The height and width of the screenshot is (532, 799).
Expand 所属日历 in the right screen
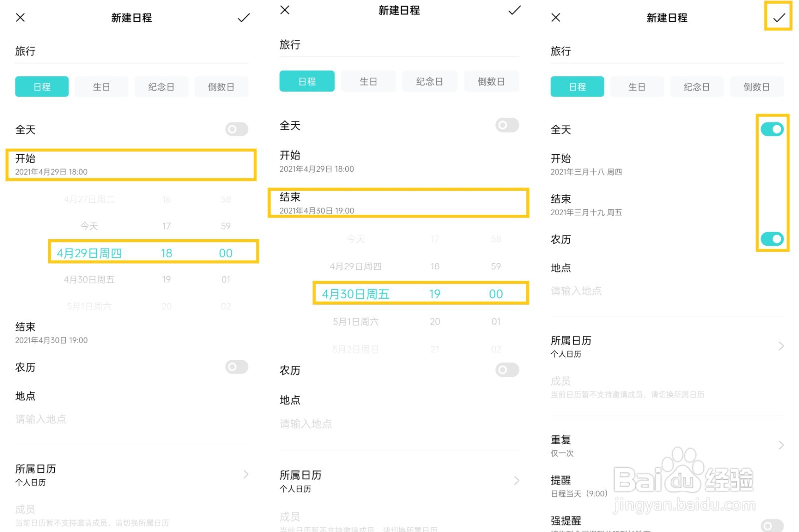[781, 346]
